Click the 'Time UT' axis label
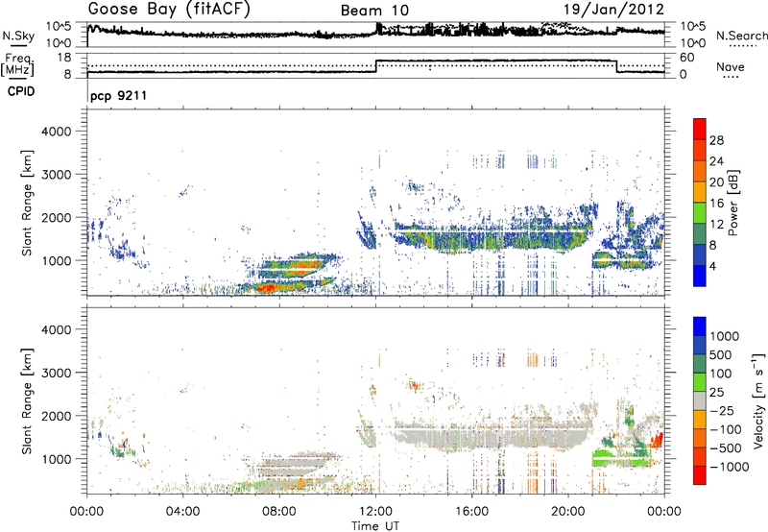The height and width of the screenshot is (532, 768). [375, 526]
